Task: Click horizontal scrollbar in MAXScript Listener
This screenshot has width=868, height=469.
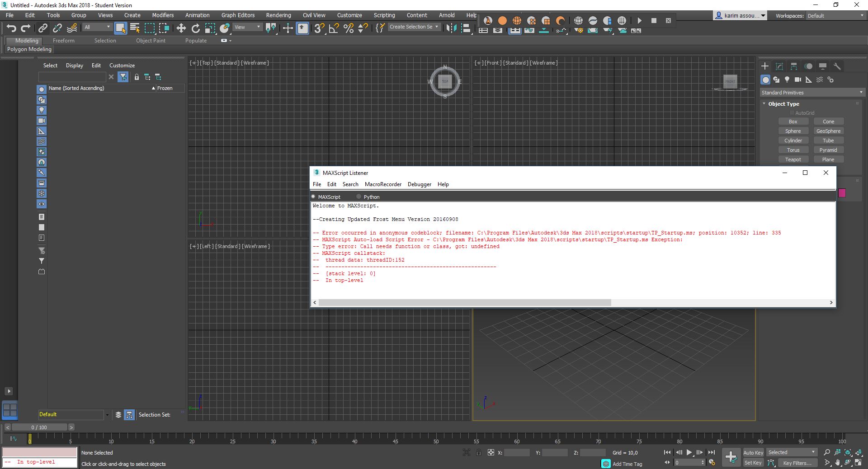Action: point(465,302)
